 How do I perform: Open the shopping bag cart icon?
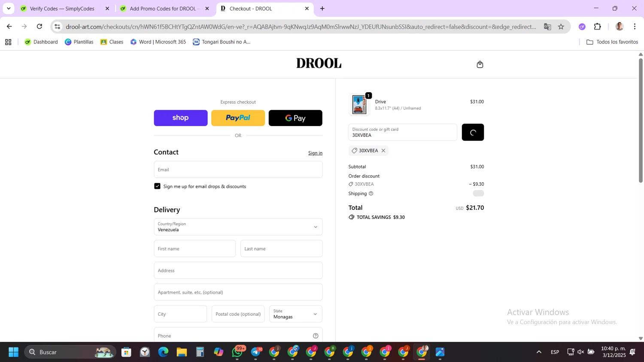(x=480, y=64)
